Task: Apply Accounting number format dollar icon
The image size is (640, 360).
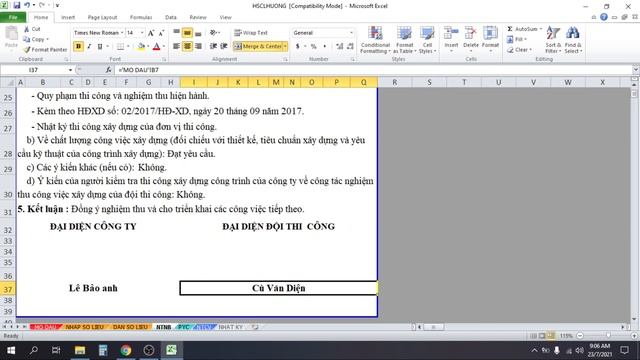Action: click(298, 47)
